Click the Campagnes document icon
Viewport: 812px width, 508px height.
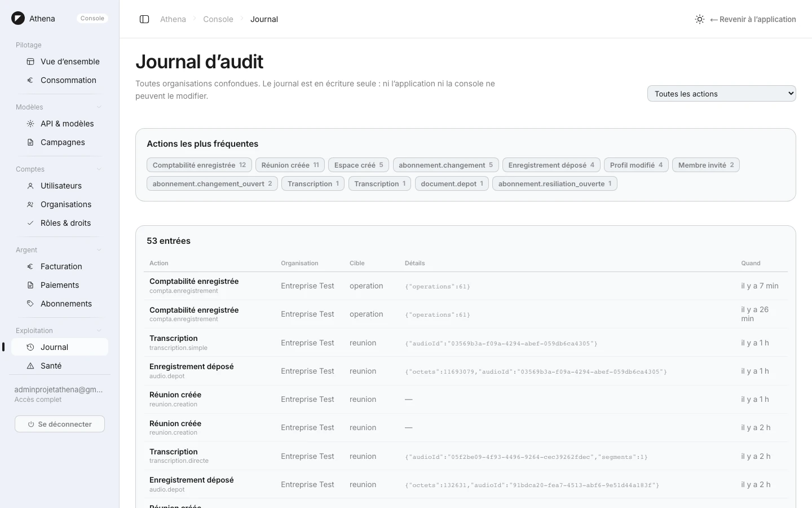pyautogui.click(x=30, y=142)
